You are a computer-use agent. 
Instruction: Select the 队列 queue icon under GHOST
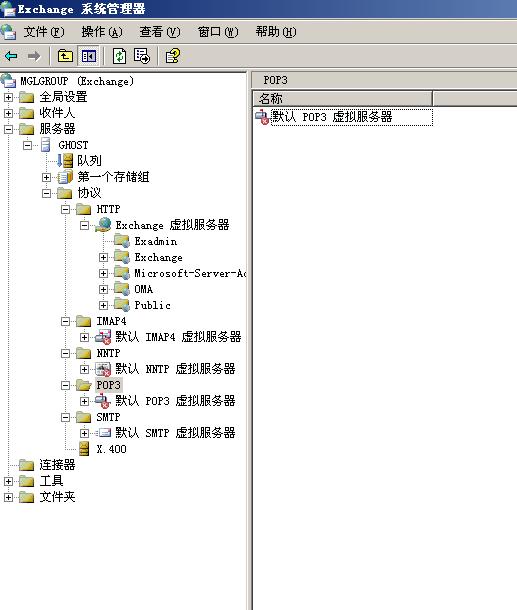pyautogui.click(x=65, y=160)
